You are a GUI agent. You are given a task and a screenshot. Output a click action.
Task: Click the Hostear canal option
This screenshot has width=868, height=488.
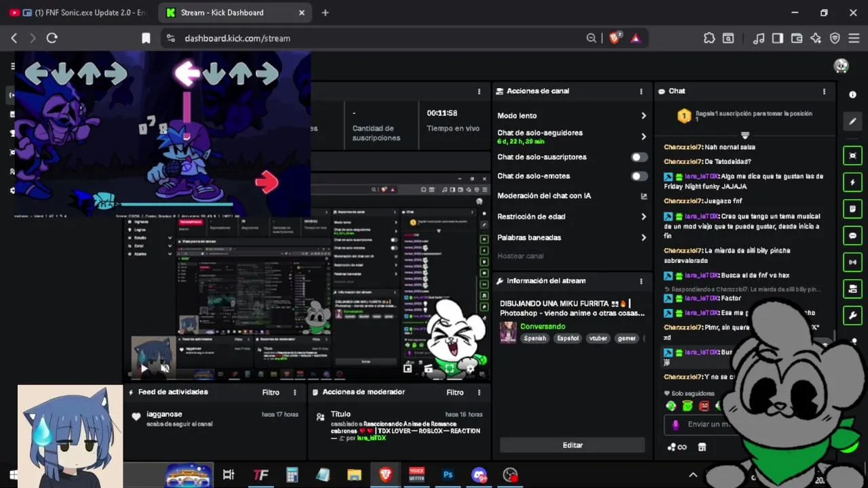point(521,256)
